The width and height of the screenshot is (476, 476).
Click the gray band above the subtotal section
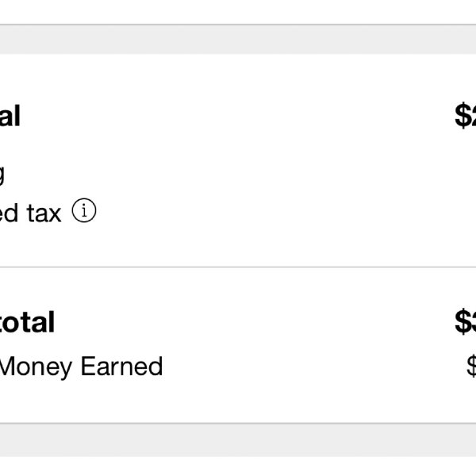238,40
